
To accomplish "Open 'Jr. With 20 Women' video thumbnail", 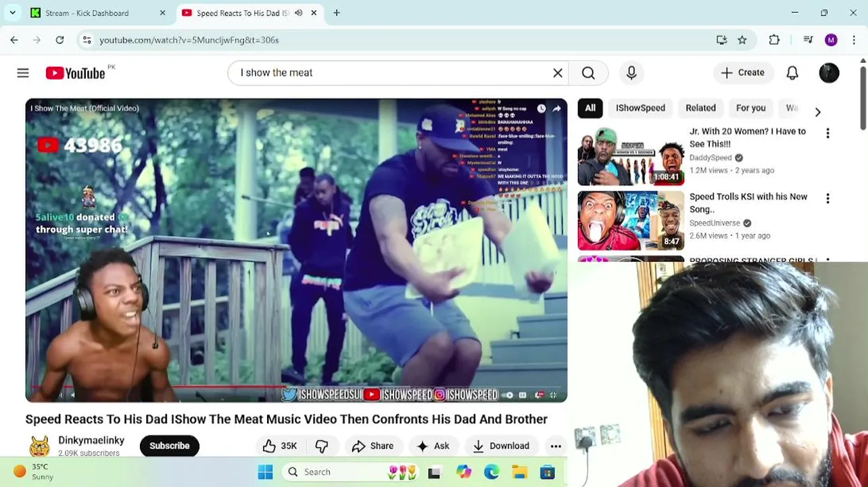I will pyautogui.click(x=631, y=156).
